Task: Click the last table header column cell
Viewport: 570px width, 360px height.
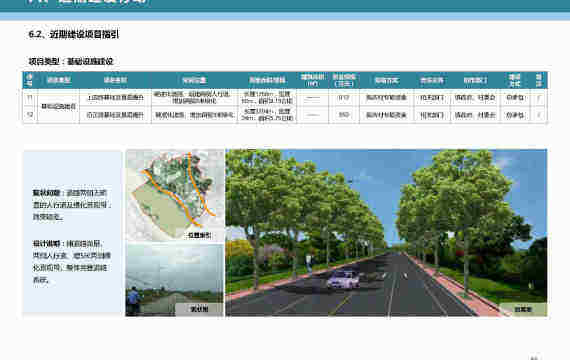Action: coord(539,80)
